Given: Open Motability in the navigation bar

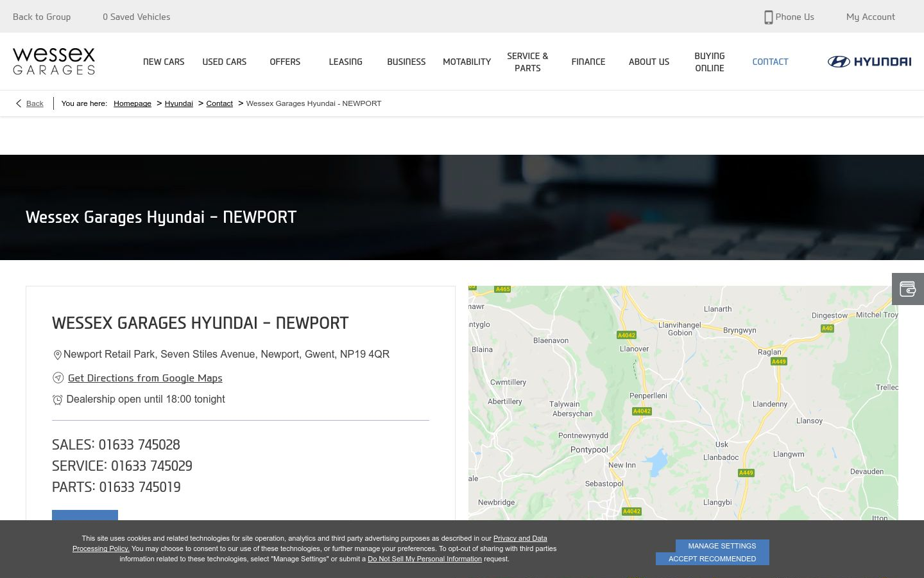Looking at the screenshot, I should pos(466,62).
